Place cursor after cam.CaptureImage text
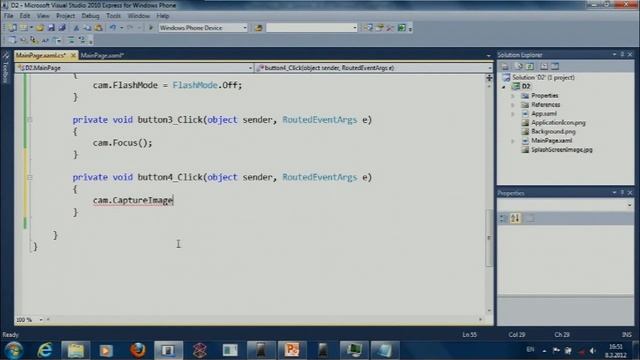This screenshot has width=640, height=360. click(x=173, y=200)
